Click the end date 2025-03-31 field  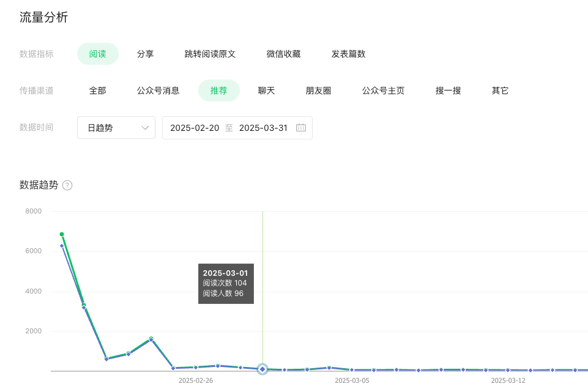point(263,128)
